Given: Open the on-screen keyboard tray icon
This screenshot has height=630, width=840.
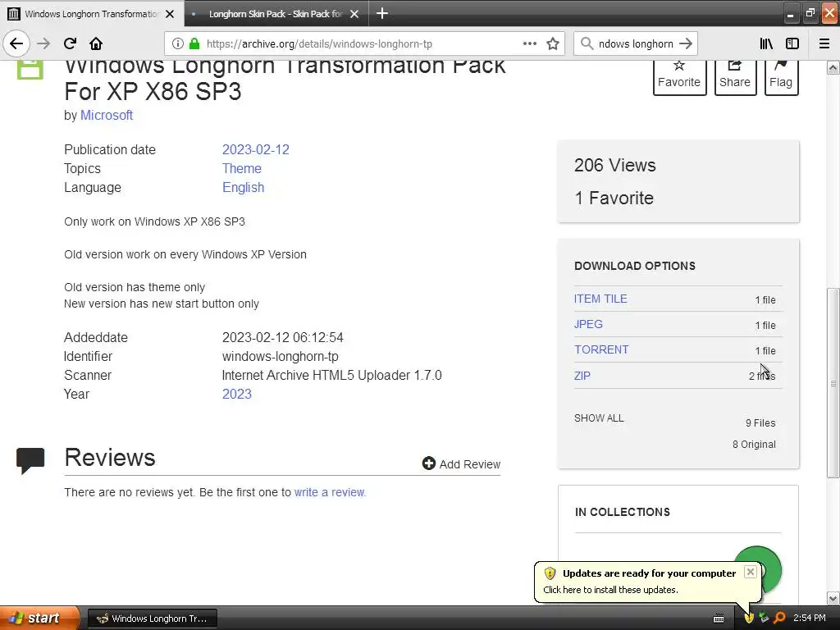Looking at the screenshot, I should 719,619.
